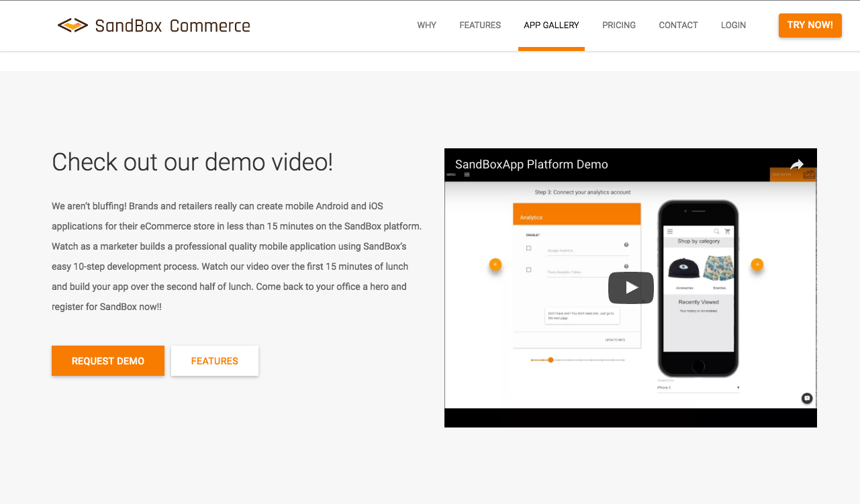Click the step progress slider handle in the video
This screenshot has width=860, height=504.
[x=551, y=360]
